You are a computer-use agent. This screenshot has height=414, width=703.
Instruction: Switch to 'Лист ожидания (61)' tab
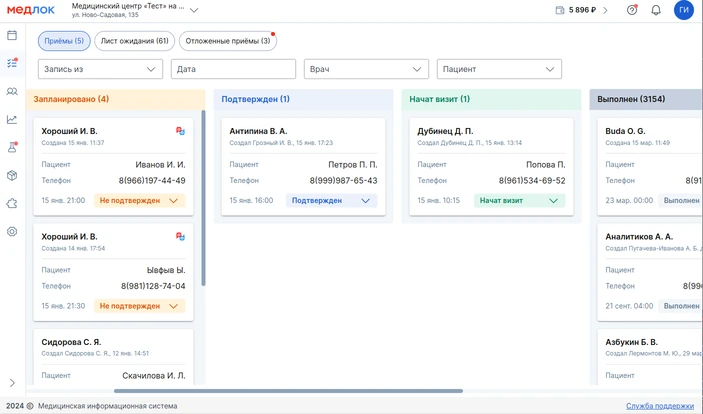(x=134, y=41)
